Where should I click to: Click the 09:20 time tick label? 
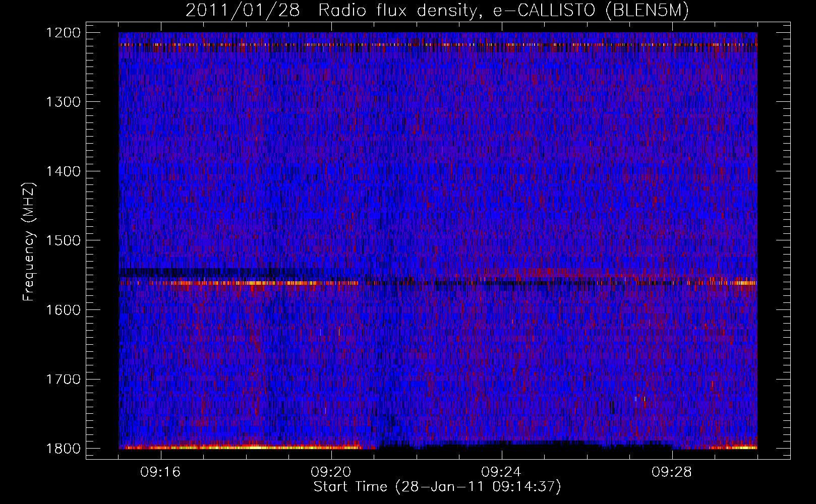pyautogui.click(x=331, y=472)
